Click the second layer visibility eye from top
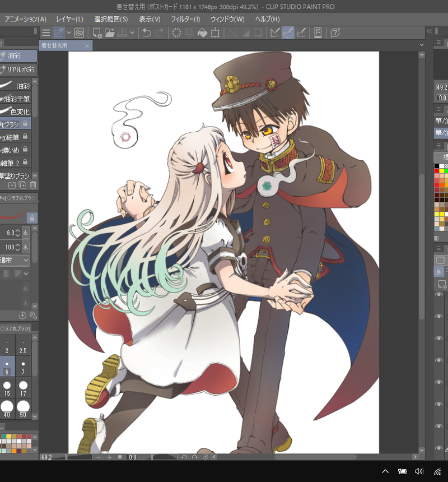Screen dimensions: 448x482 (x=439, y=316)
